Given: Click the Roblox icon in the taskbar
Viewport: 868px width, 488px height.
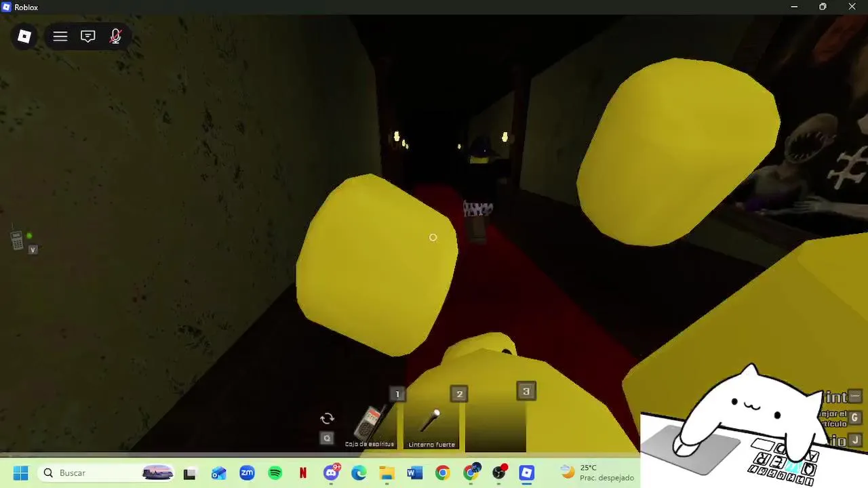Looking at the screenshot, I should pyautogui.click(x=527, y=473).
